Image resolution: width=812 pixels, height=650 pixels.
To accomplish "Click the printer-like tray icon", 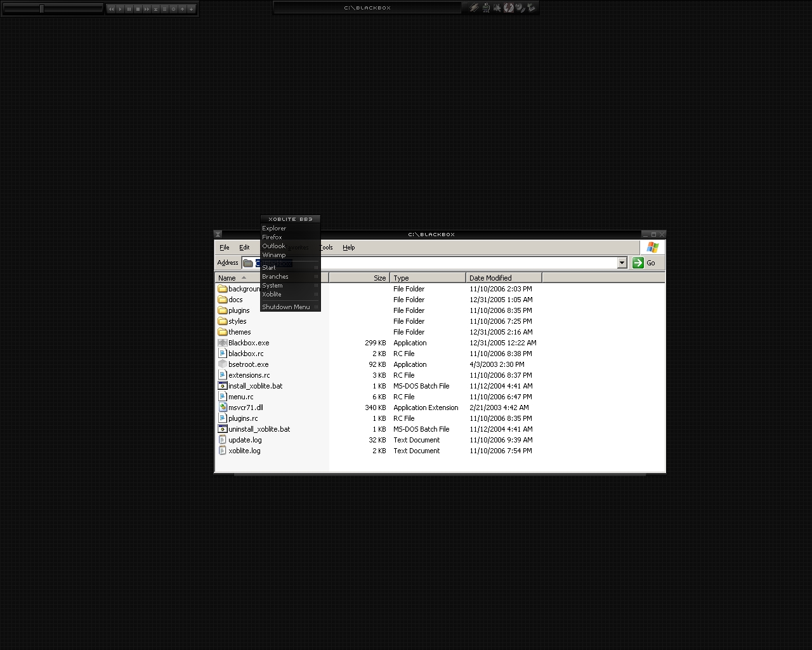I will click(x=486, y=8).
